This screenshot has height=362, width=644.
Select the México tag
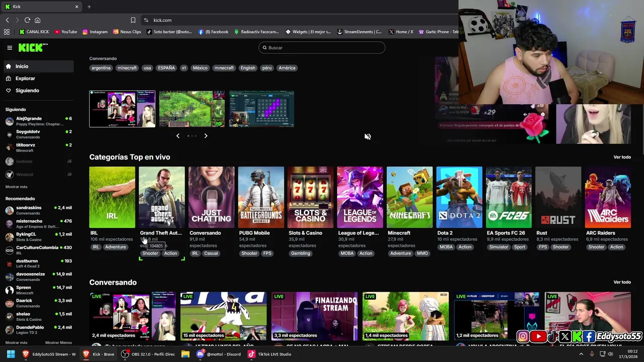point(200,68)
